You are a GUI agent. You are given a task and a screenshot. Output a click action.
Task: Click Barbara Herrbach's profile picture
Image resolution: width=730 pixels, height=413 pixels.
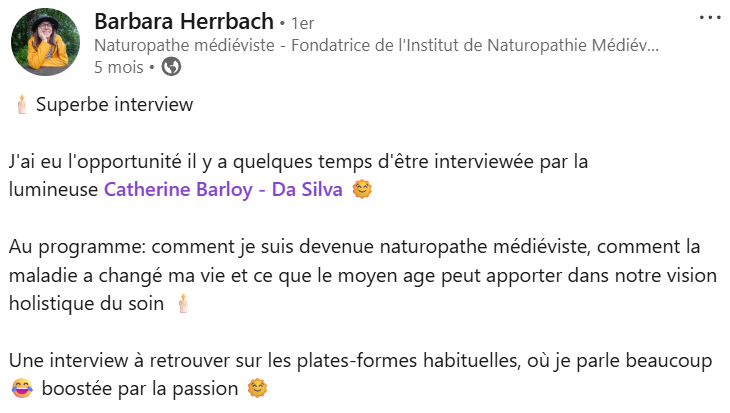pos(46,44)
